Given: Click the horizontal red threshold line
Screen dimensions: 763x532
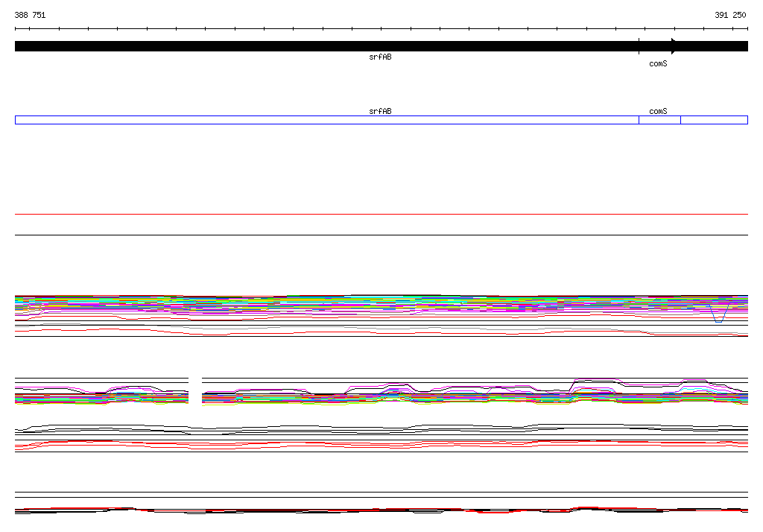Looking at the screenshot, I should point(381,214).
